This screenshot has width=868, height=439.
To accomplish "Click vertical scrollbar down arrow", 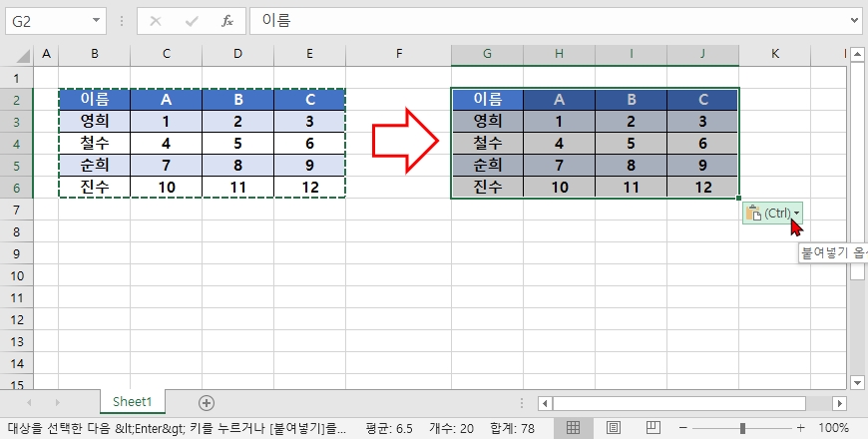I will [857, 382].
